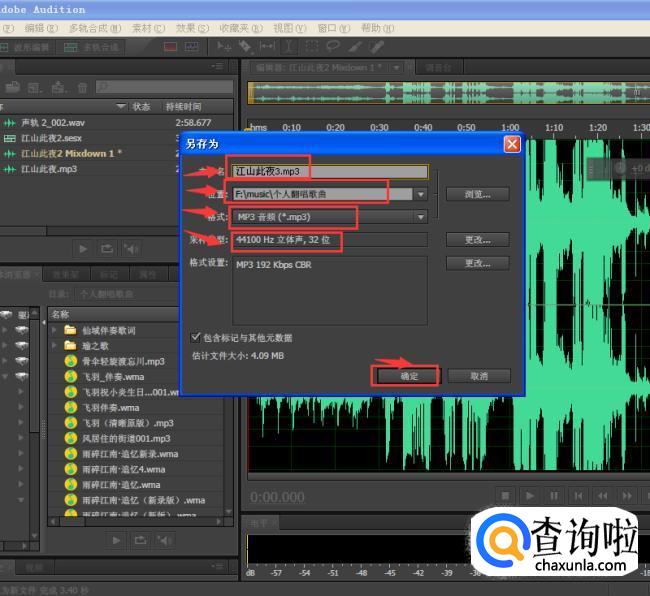Click the play icon in media browser
The height and width of the screenshot is (596, 650).
pyautogui.click(x=117, y=540)
